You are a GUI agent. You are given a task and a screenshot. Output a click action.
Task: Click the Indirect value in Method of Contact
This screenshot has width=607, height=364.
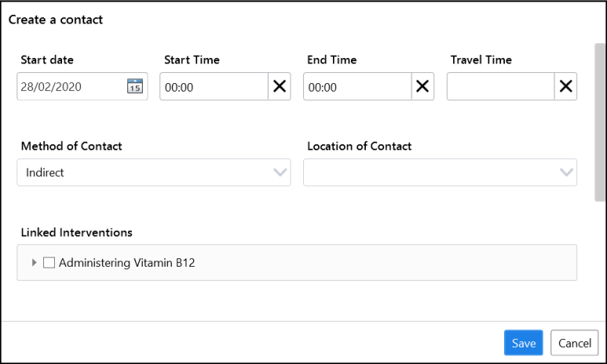(x=45, y=173)
